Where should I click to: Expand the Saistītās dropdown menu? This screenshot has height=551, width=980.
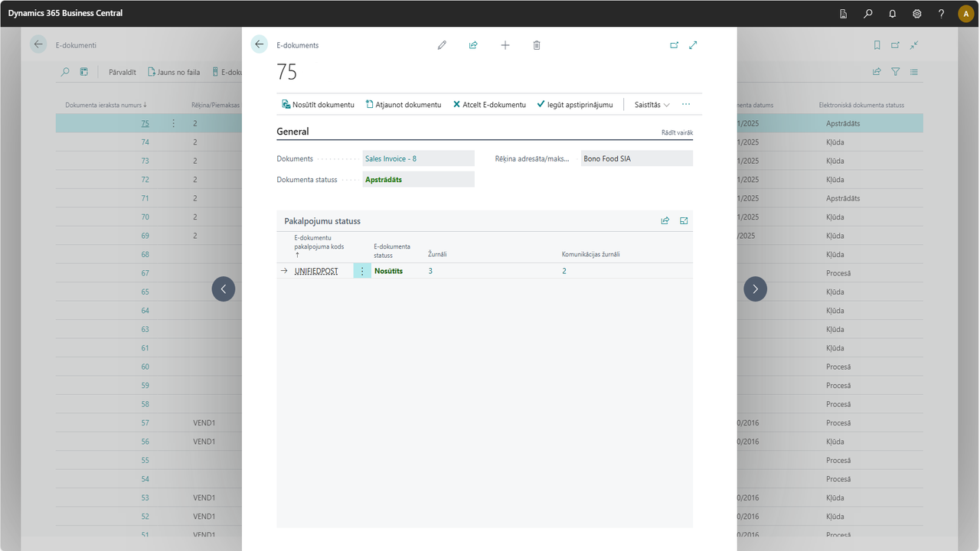[x=652, y=105]
